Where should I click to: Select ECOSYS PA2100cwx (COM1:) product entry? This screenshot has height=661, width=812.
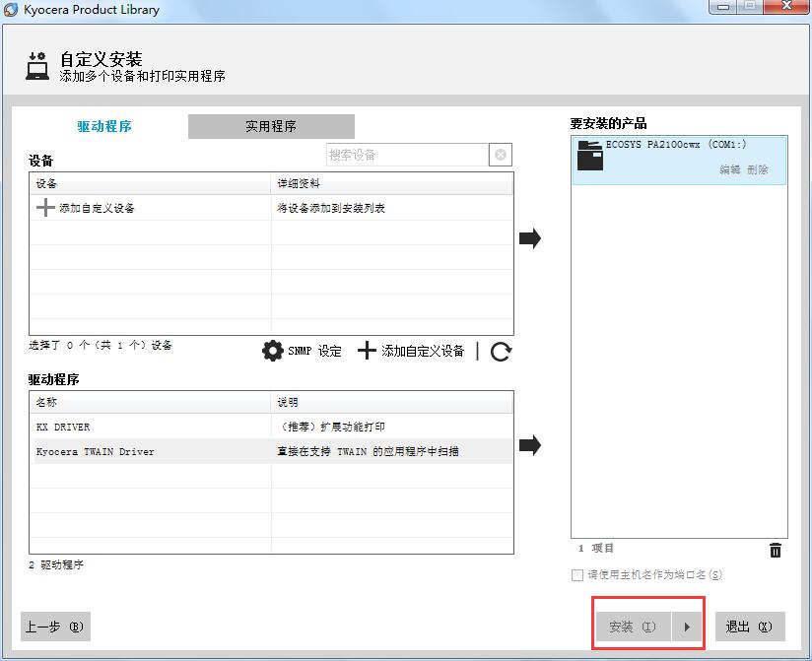pos(679,161)
